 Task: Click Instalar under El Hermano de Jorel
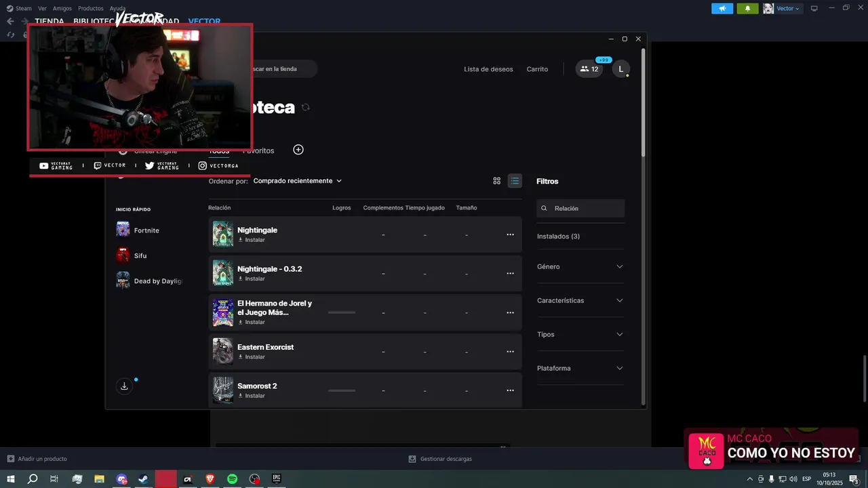pos(252,322)
